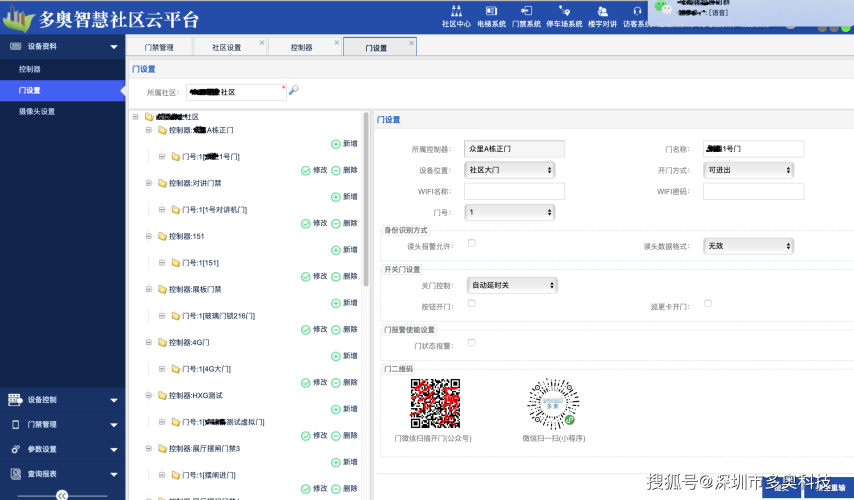The height and width of the screenshot is (500, 854).
Task: Click 新增 icon under the 控制器 A栋正门 row
Action: click(336, 144)
